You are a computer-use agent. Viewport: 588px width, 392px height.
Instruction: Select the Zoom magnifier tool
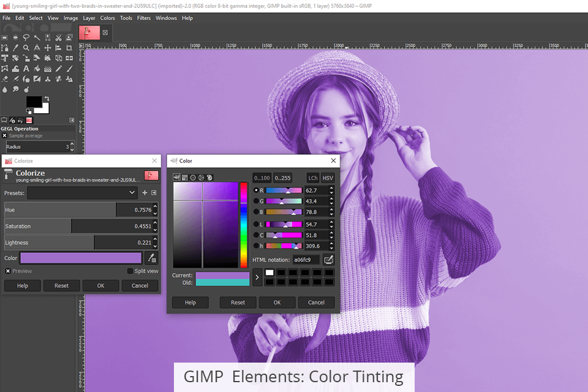pyautogui.click(x=26, y=48)
